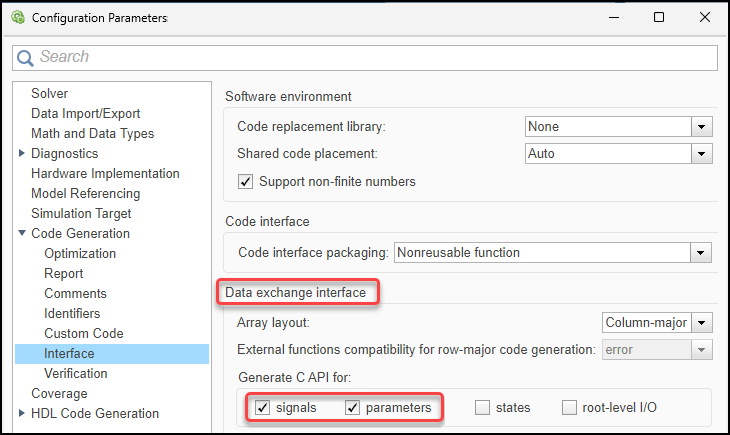Go to the Verification pane
Viewport: 730px width, 435px height.
click(x=76, y=374)
